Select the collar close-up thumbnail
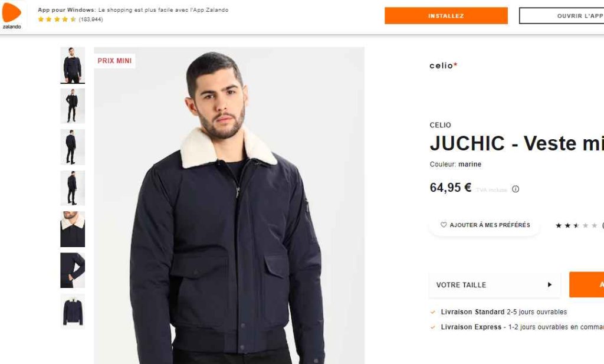Screen dimensions: 604x364 pos(73,229)
